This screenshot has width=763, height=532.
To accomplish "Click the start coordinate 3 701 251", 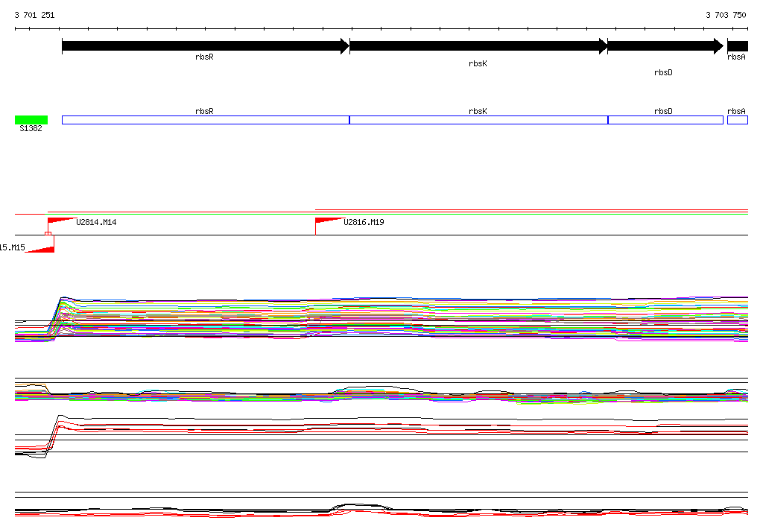I will [34, 15].
